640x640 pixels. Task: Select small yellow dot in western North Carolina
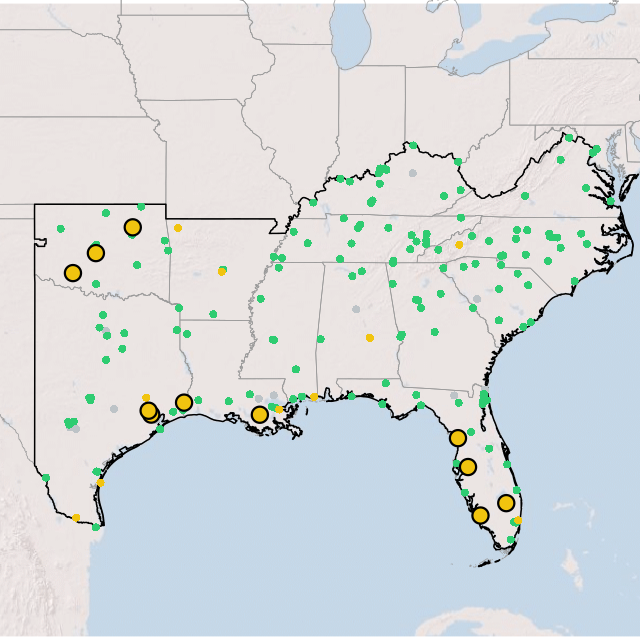(459, 245)
